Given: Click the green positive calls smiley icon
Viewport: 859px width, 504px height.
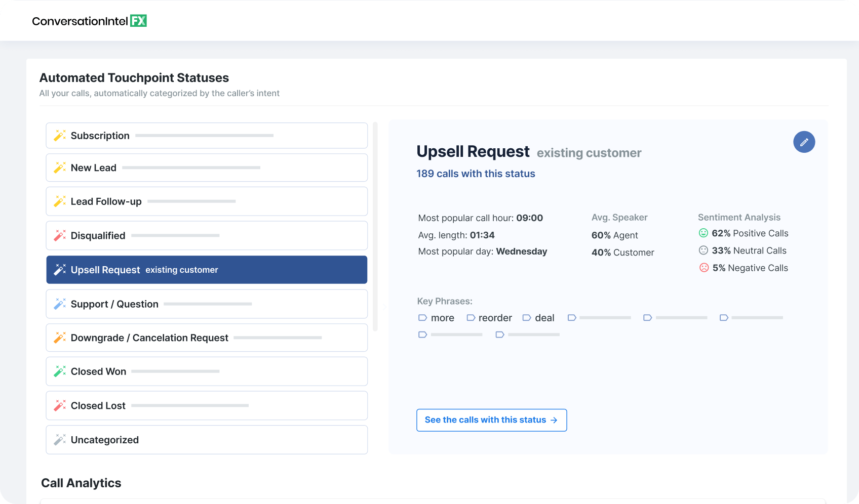Looking at the screenshot, I should pyautogui.click(x=704, y=233).
